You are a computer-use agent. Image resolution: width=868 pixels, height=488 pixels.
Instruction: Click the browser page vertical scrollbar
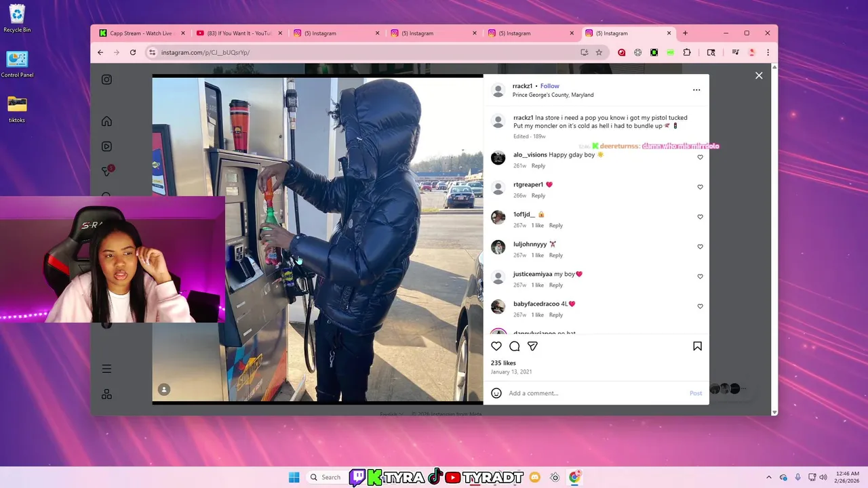(x=774, y=239)
